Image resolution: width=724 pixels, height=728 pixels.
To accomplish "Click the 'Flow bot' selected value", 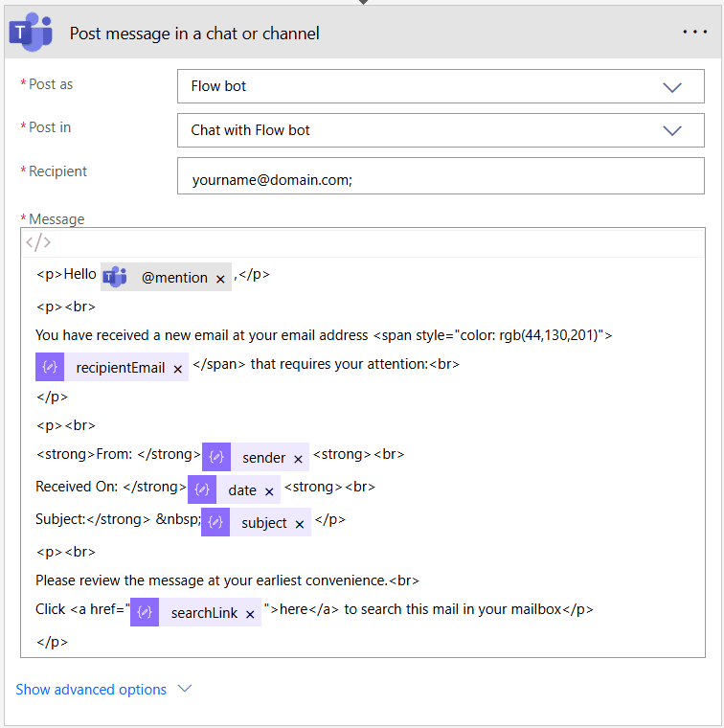I will click(x=218, y=86).
